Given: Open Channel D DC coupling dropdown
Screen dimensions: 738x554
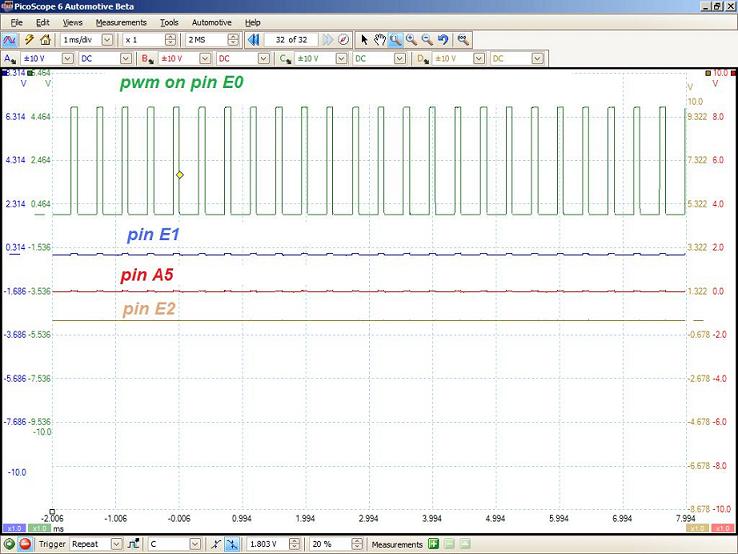Looking at the screenshot, I should [537, 59].
